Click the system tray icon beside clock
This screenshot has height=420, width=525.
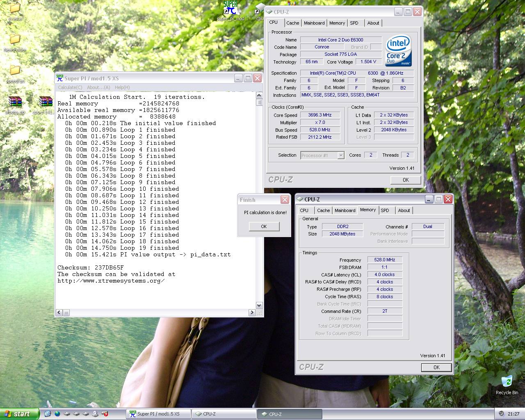(x=502, y=413)
